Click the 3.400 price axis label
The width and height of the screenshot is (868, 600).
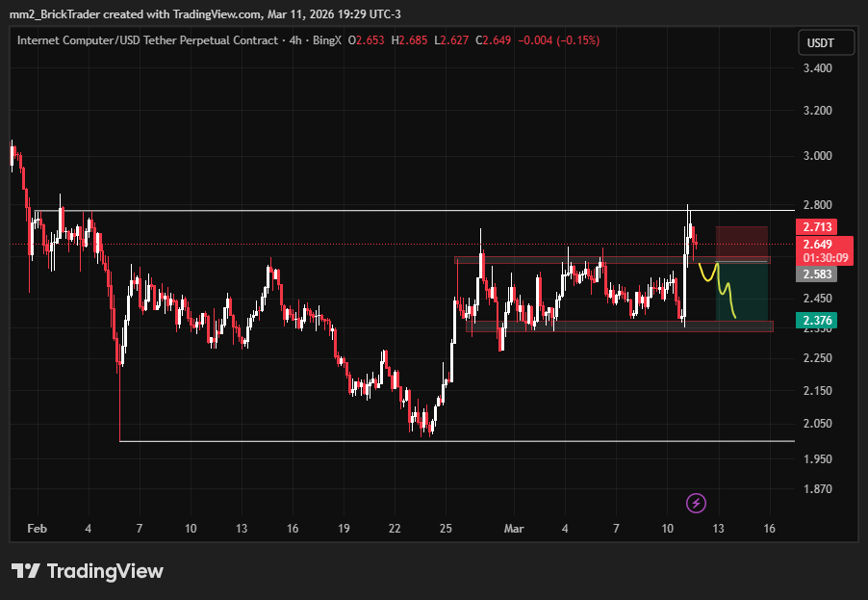click(818, 68)
